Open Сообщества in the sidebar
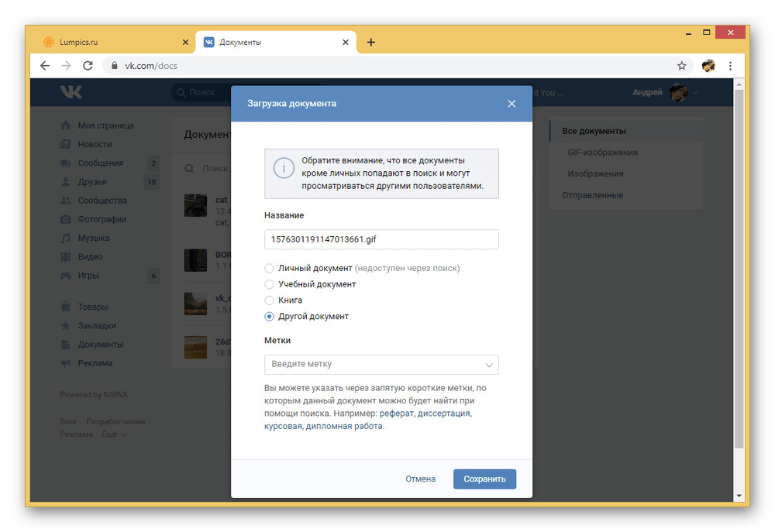Viewport: 775px width, 532px height. 102,201
